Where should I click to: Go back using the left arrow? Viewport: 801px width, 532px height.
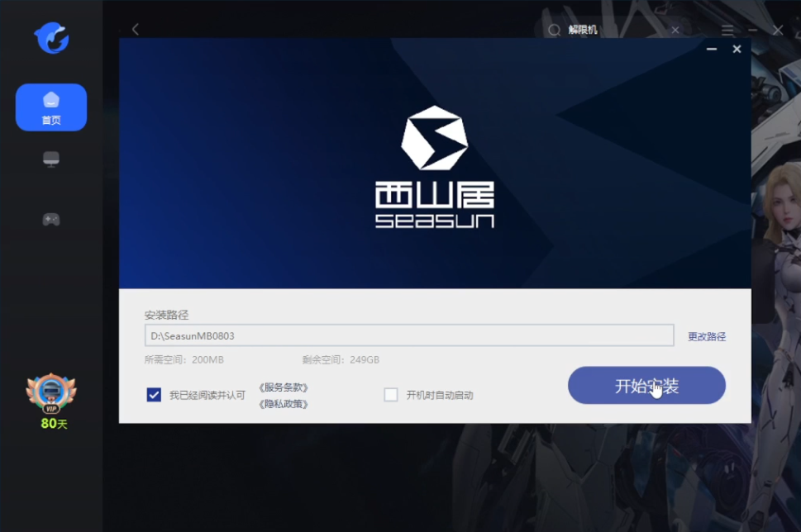tap(136, 30)
